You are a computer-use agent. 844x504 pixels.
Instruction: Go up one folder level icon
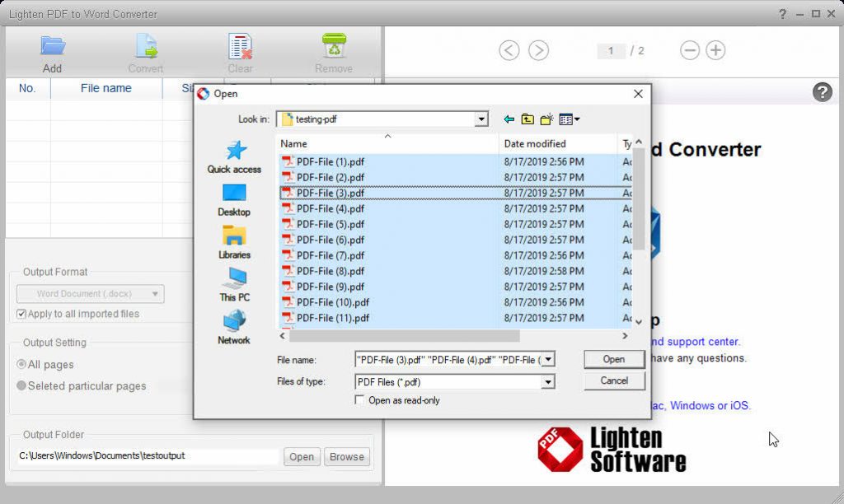click(527, 119)
